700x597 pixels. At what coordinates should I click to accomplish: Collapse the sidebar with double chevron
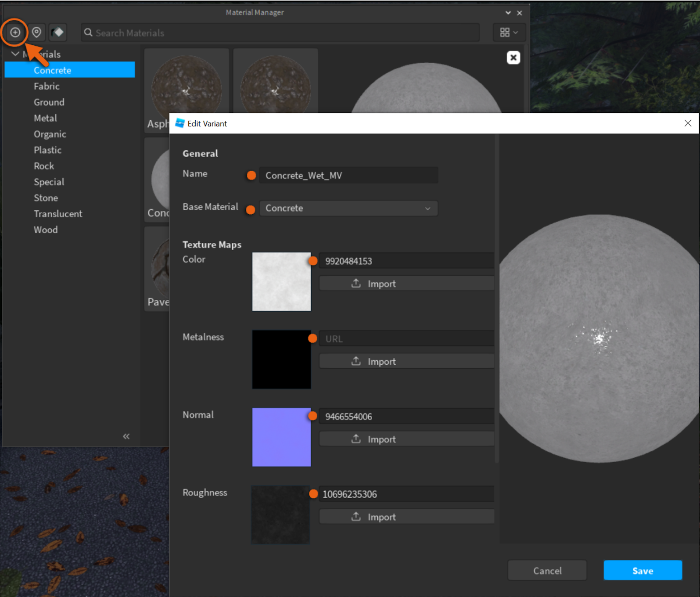tap(126, 436)
